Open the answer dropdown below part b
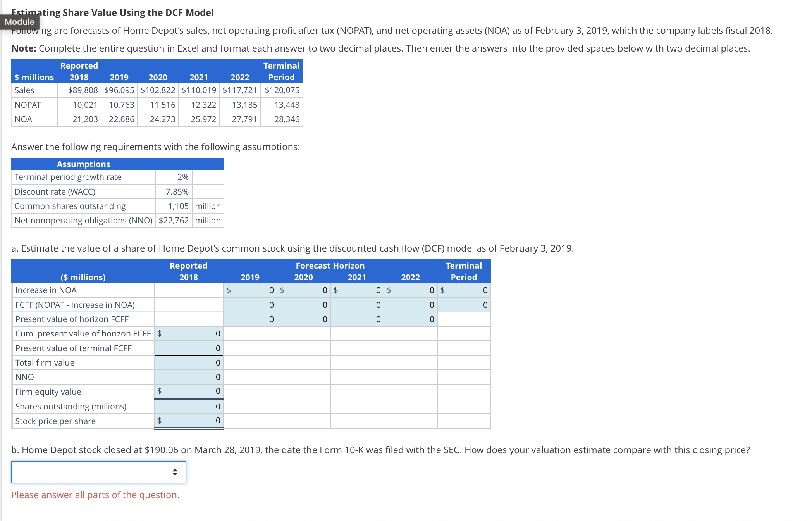This screenshot has height=521, width=812. [99, 472]
